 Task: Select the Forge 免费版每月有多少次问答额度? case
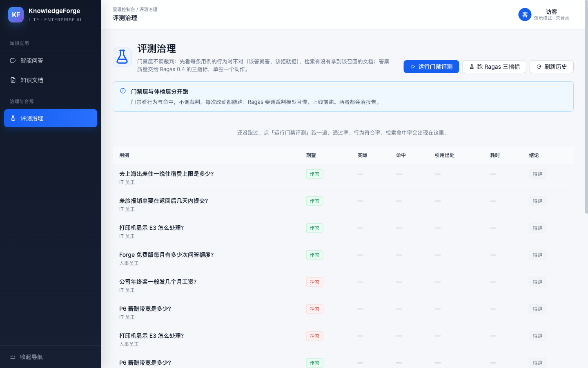point(166,255)
